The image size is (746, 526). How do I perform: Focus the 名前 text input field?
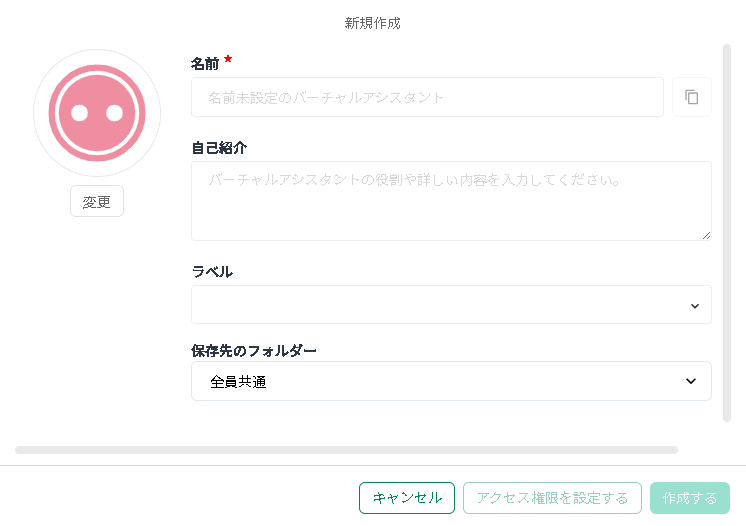[427, 97]
